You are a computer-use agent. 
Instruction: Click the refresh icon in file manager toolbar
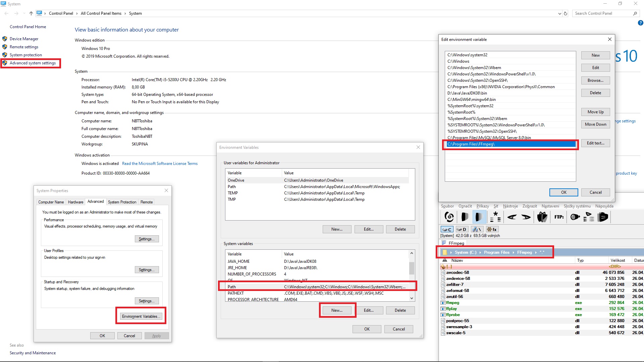pyautogui.click(x=449, y=217)
